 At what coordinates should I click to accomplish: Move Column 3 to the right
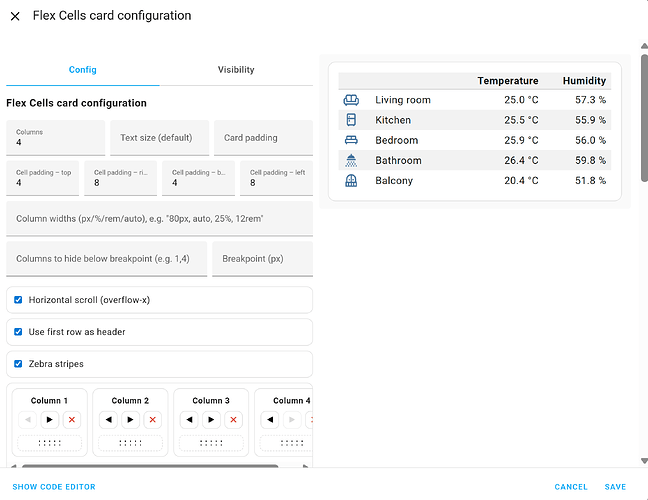[x=212, y=420]
